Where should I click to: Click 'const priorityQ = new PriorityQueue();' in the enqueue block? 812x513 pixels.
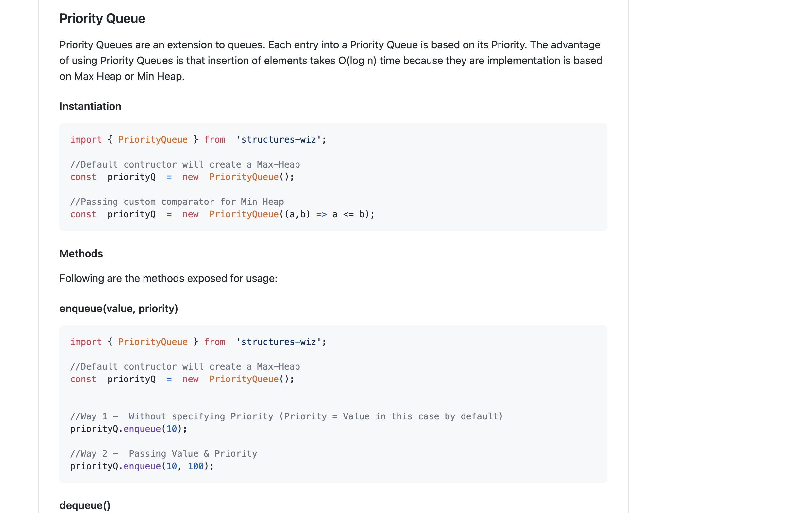182,379
